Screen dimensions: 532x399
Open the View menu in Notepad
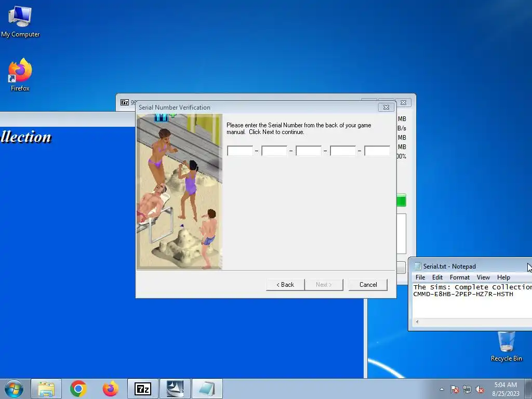(483, 277)
